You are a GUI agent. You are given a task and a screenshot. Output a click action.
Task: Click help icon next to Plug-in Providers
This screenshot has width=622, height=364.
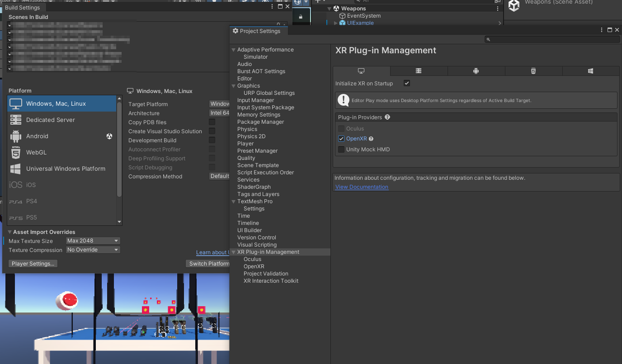click(x=387, y=117)
